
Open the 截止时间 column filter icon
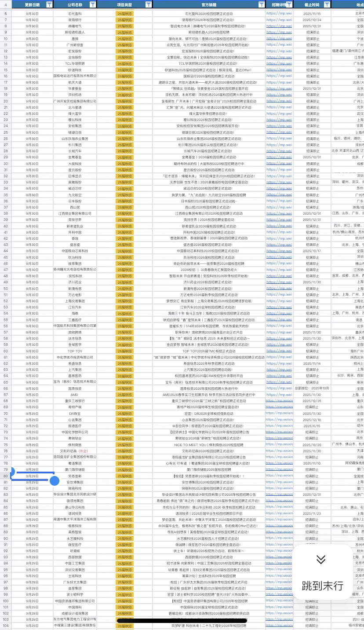click(327, 4)
